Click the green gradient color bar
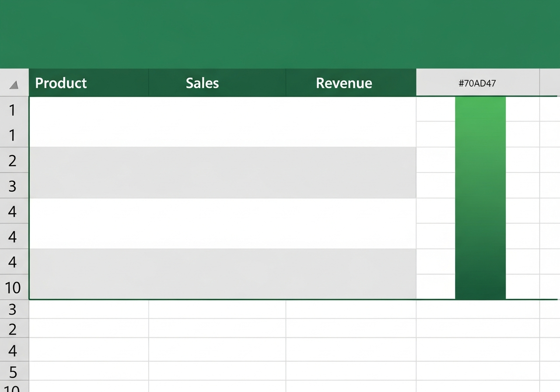 (x=480, y=198)
